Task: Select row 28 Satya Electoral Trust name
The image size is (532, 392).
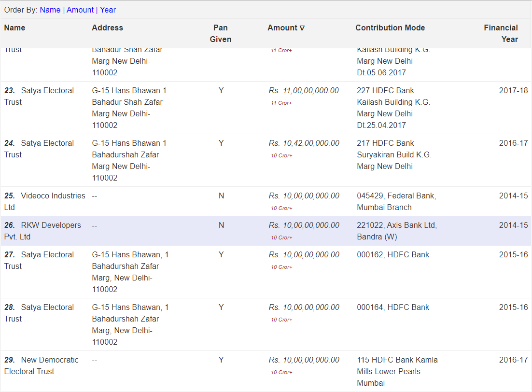Action: [39, 313]
